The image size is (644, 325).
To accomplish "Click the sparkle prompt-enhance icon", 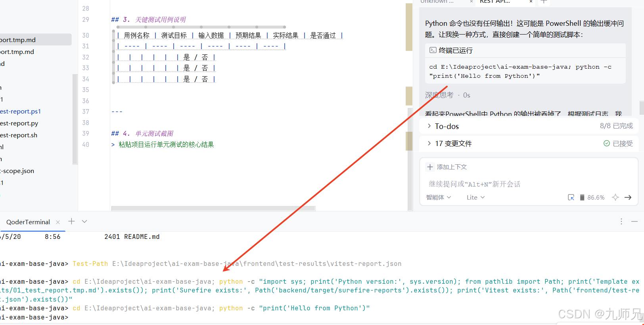I will coord(615,197).
